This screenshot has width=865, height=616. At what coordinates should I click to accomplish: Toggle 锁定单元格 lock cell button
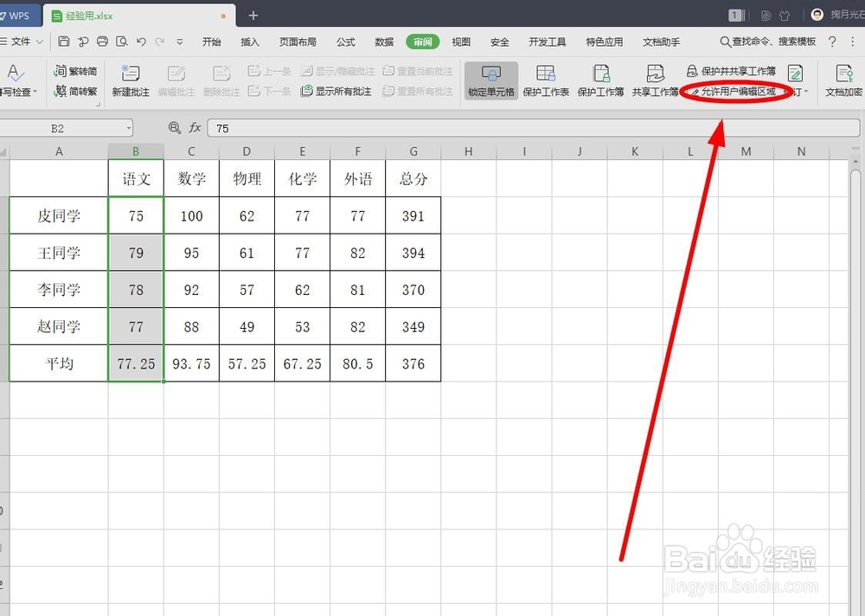tap(491, 80)
